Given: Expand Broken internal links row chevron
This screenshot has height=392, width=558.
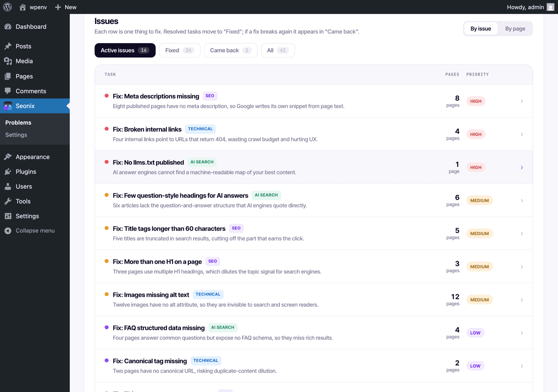Looking at the screenshot, I should tap(521, 134).
